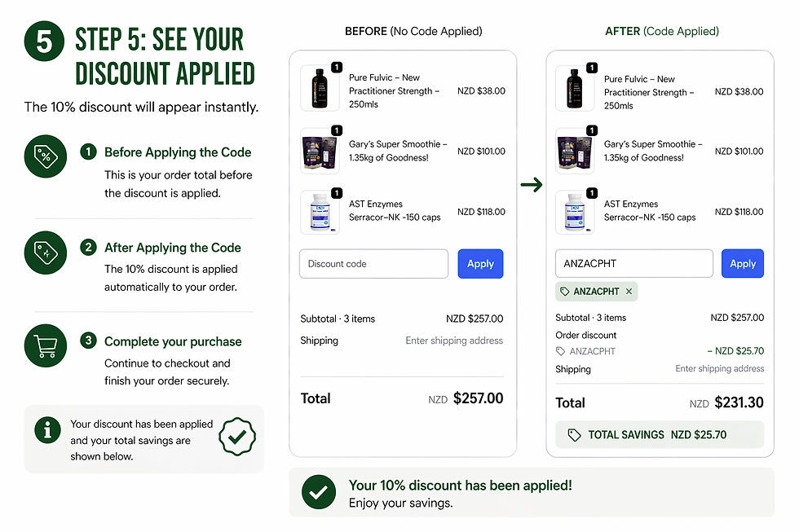Click AST Enzymes thumbnail in After panel
This screenshot has width=799, height=532.
[x=575, y=212]
